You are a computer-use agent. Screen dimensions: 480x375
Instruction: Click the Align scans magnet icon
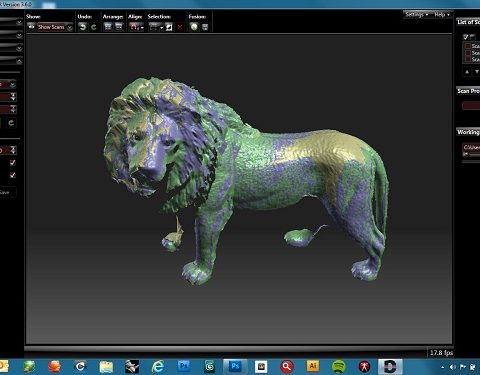[134, 27]
